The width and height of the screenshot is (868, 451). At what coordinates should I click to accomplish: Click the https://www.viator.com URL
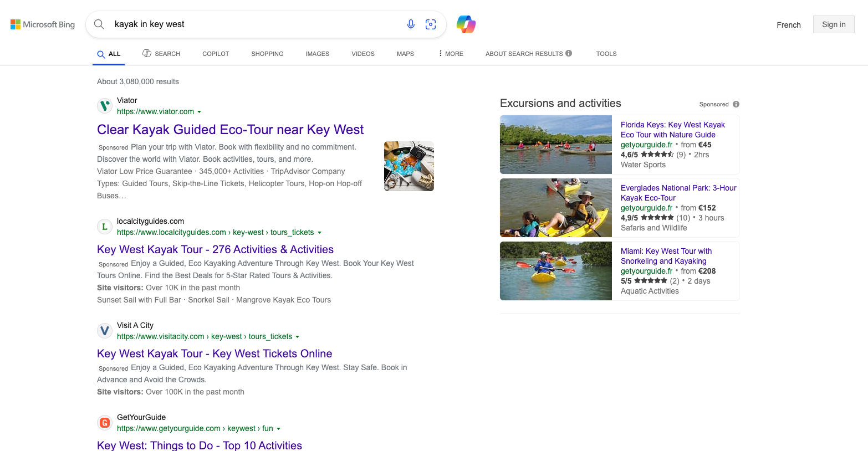click(x=155, y=111)
